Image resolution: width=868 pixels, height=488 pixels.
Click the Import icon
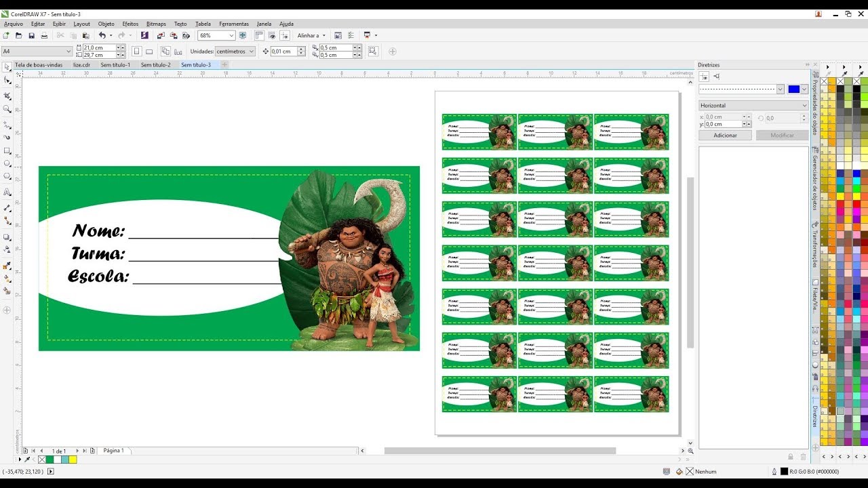[161, 35]
